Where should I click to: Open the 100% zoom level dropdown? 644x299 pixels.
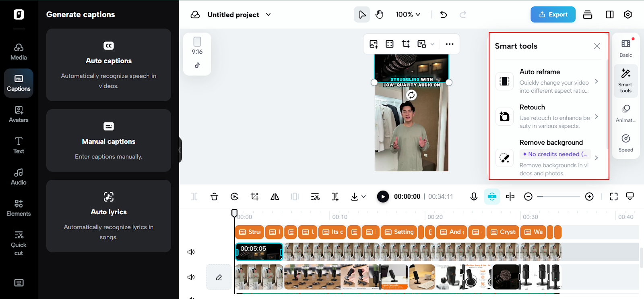tap(408, 15)
